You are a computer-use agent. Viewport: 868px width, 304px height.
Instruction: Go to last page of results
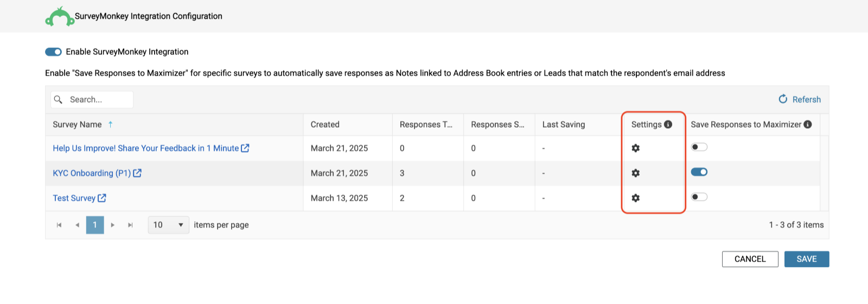(130, 225)
